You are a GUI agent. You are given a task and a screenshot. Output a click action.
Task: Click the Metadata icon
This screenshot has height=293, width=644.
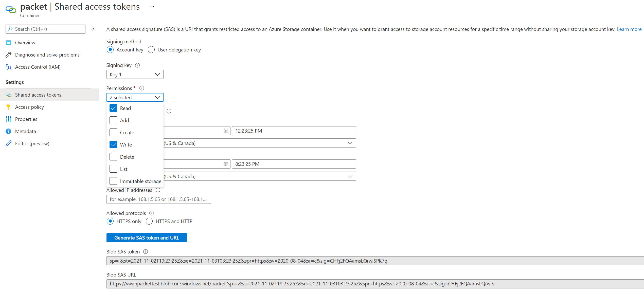(x=8, y=131)
